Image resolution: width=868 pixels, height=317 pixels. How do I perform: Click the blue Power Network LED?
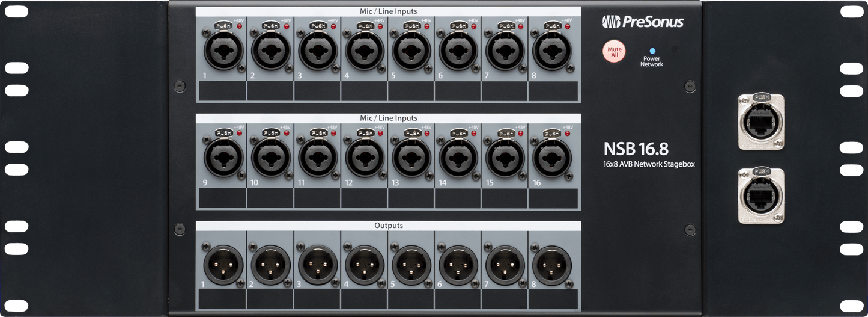[652, 52]
